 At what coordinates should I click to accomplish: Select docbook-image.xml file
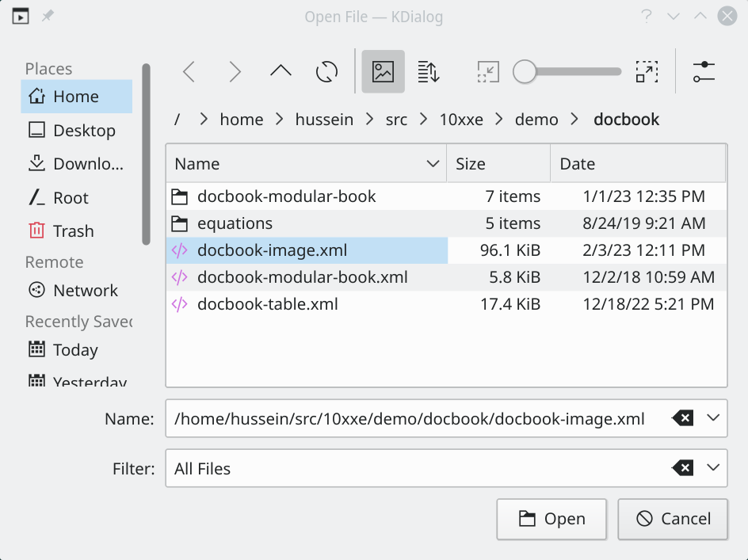307,250
